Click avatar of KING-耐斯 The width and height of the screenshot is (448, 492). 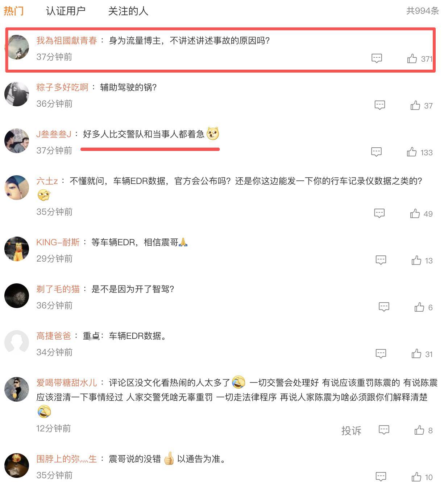point(17,249)
